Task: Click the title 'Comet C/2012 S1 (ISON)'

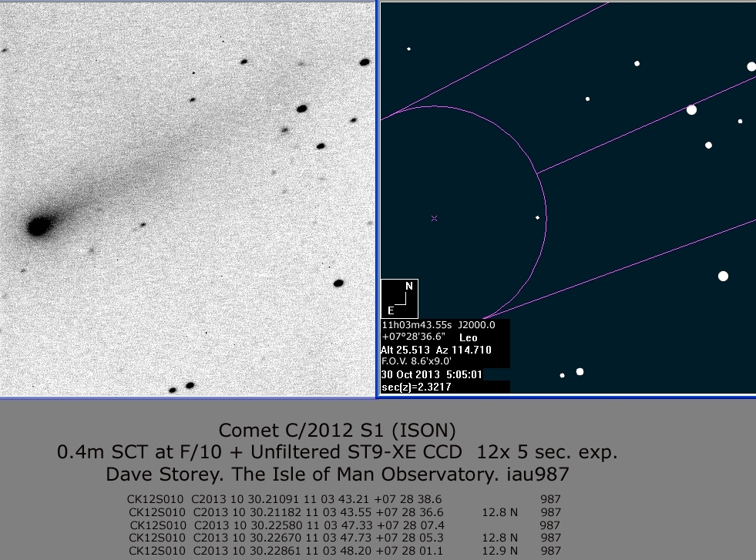Action: [337, 431]
